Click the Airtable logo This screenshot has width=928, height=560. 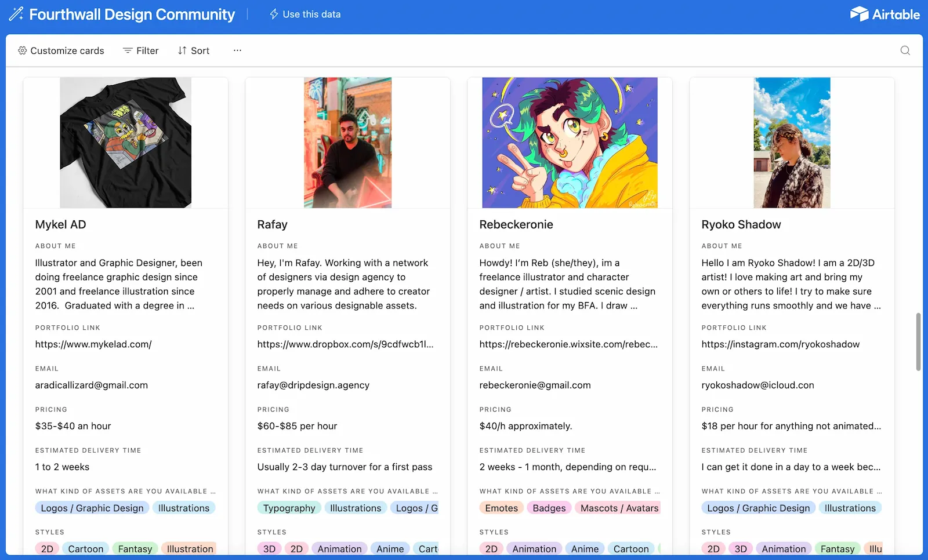(x=885, y=14)
